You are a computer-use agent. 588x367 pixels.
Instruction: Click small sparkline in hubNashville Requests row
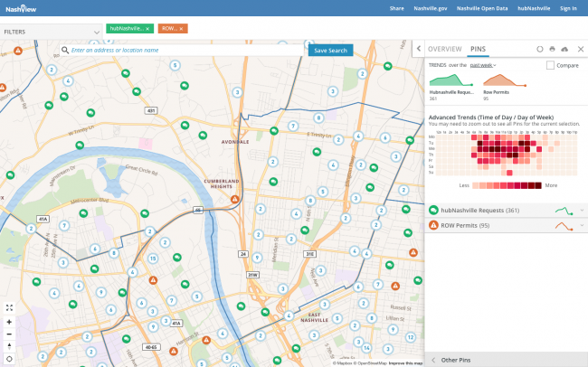click(564, 211)
